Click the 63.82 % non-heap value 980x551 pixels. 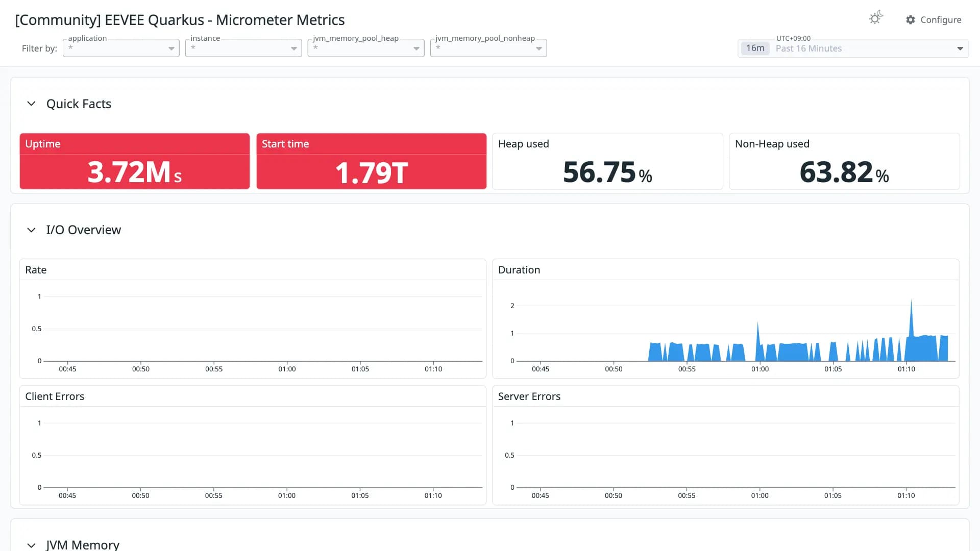pos(844,172)
